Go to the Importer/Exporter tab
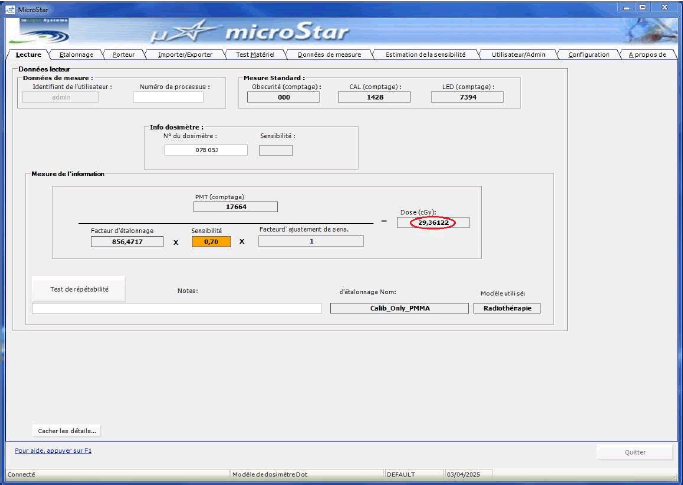683x485 pixels. (185, 54)
